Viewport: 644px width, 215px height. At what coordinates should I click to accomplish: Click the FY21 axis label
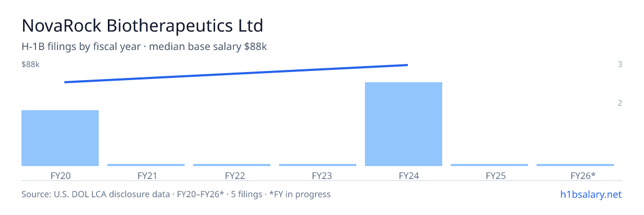[x=147, y=175]
